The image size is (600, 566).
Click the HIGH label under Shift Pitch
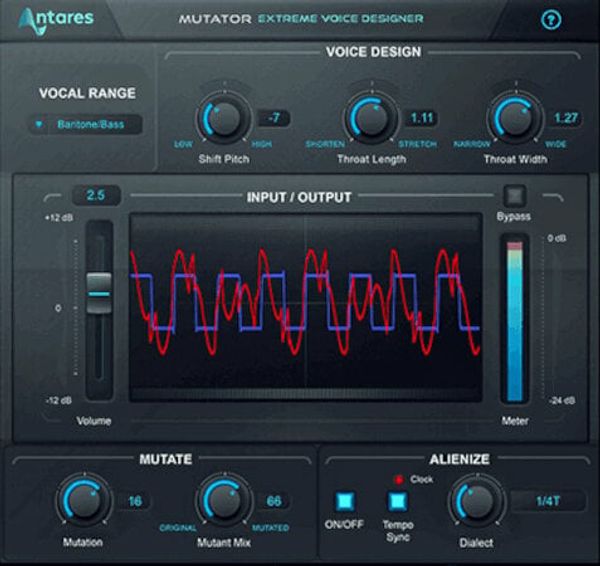[x=262, y=144]
